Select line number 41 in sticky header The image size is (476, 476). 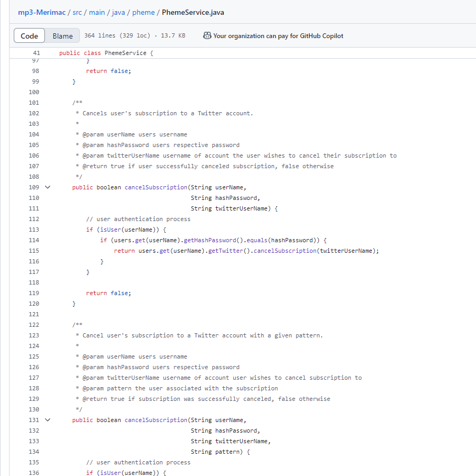tap(36, 53)
